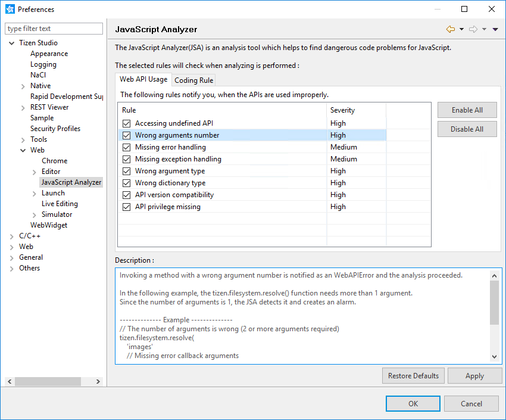The height and width of the screenshot is (420, 506).
Task: Click the Tizen Preferences window icon
Action: pyautogui.click(x=10, y=9)
